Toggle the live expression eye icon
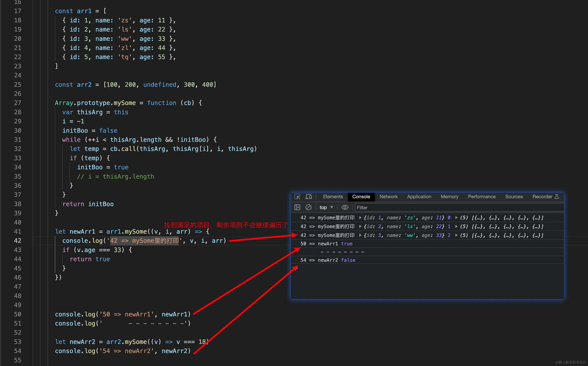 click(x=345, y=208)
